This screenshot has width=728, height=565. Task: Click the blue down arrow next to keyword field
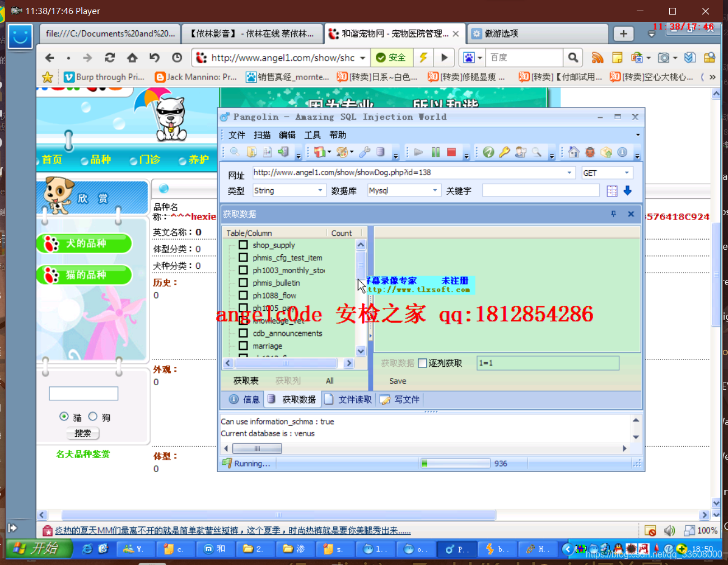[x=628, y=191]
